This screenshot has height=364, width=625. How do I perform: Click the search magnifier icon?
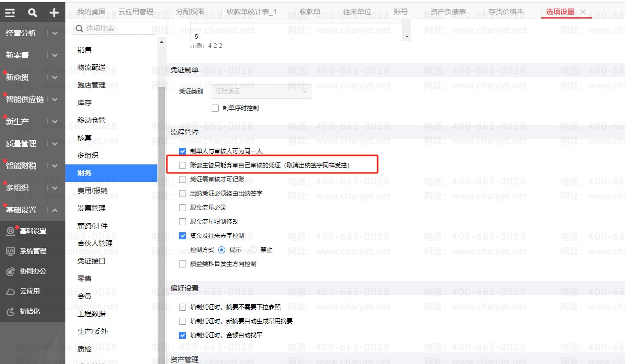point(32,13)
